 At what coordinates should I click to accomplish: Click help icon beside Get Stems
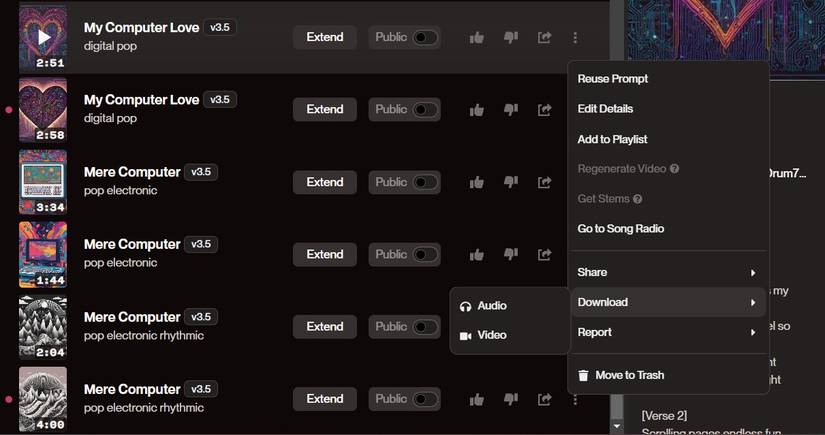tap(638, 199)
